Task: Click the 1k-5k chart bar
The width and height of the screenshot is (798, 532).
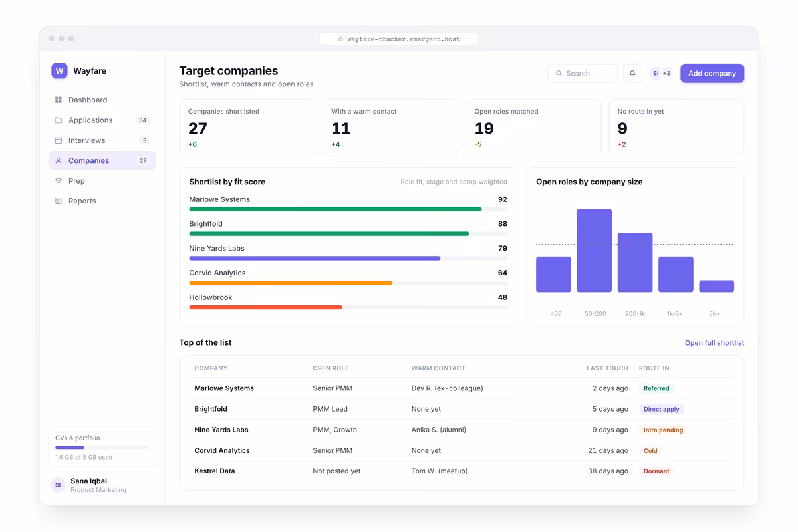Action: click(x=676, y=274)
